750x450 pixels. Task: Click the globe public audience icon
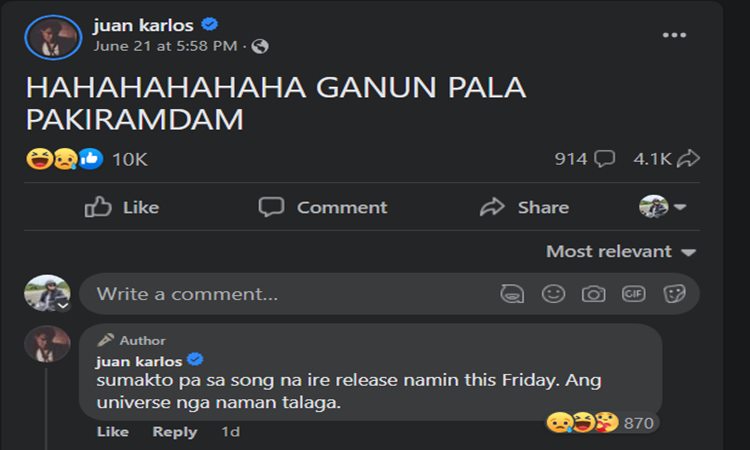coord(260,46)
